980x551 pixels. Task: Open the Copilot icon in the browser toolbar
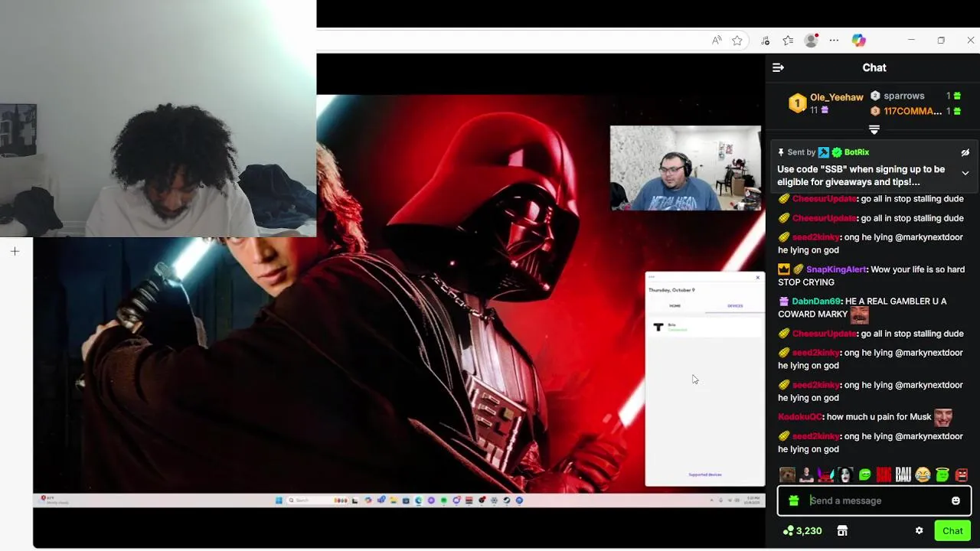[x=859, y=41]
